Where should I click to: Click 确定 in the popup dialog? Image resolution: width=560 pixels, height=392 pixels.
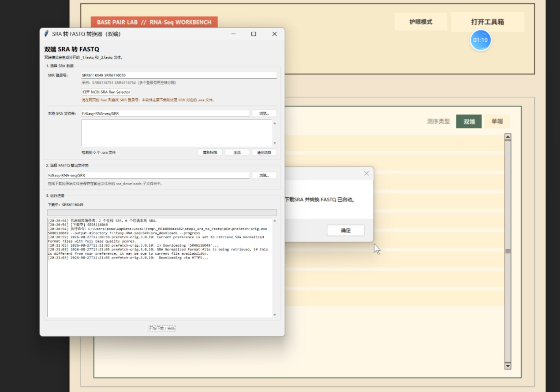click(346, 230)
